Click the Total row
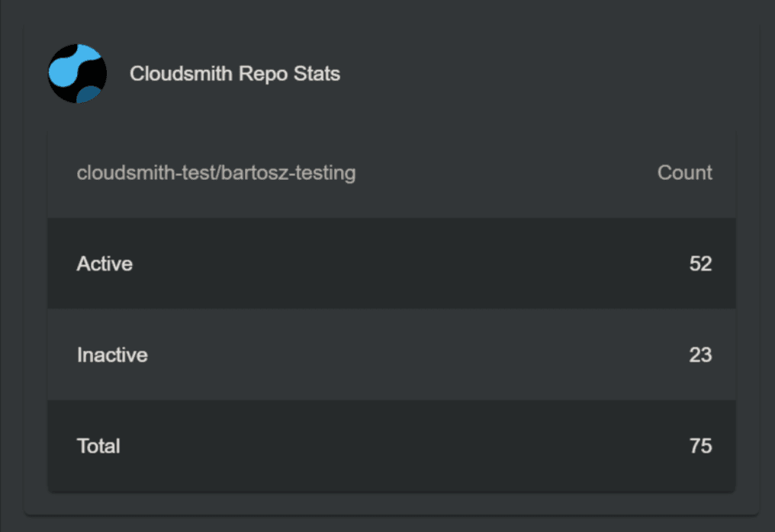775x532 pixels. (x=391, y=446)
